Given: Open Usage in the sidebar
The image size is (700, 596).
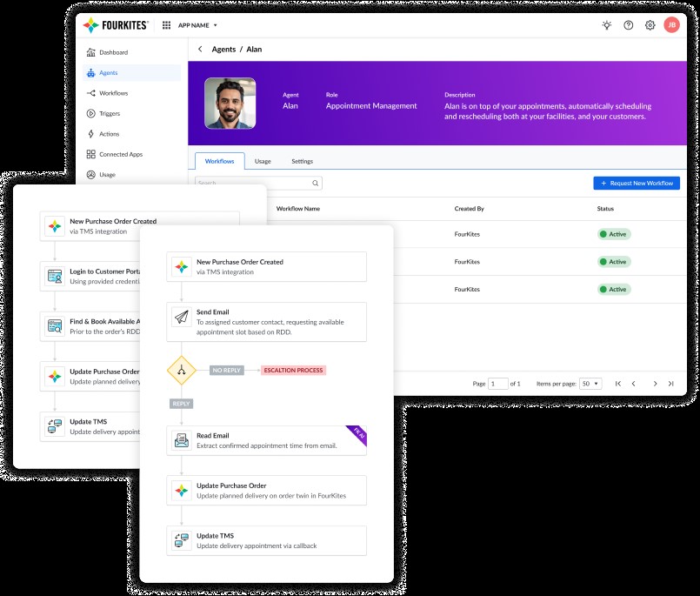Looking at the screenshot, I should pyautogui.click(x=131, y=175).
